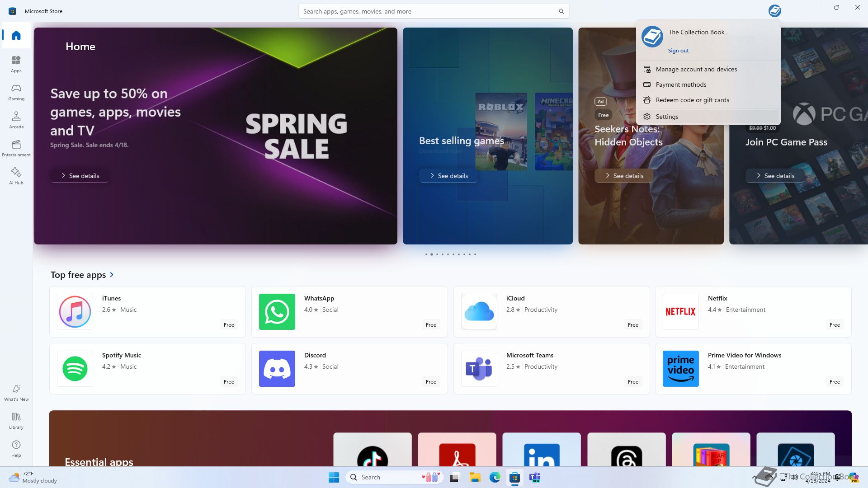Click See details on PC Game Pass

pyautogui.click(x=775, y=176)
